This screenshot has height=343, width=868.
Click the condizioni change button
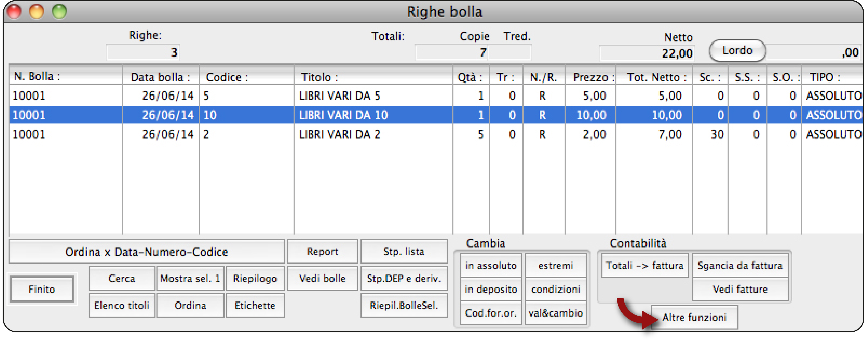(555, 289)
